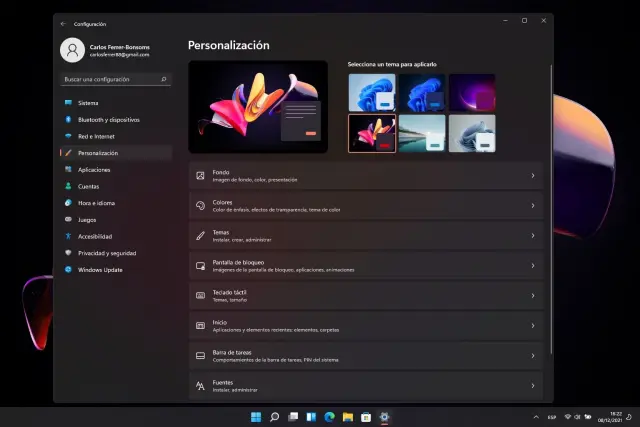This screenshot has width=640, height=427.
Task: Open the Cuentas section
Action: (x=88, y=186)
